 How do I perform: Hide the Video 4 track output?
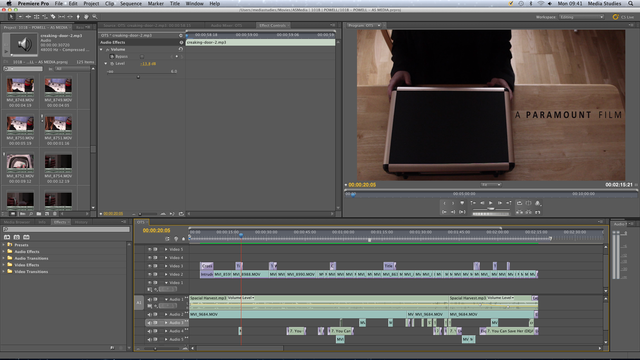click(x=149, y=258)
